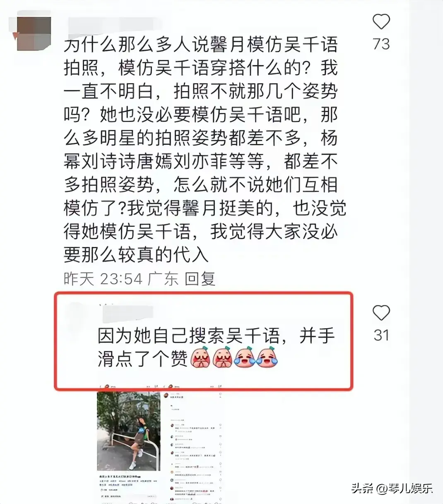
Task: Tap the 昨天 23:54 timestamp
Action: (103, 278)
